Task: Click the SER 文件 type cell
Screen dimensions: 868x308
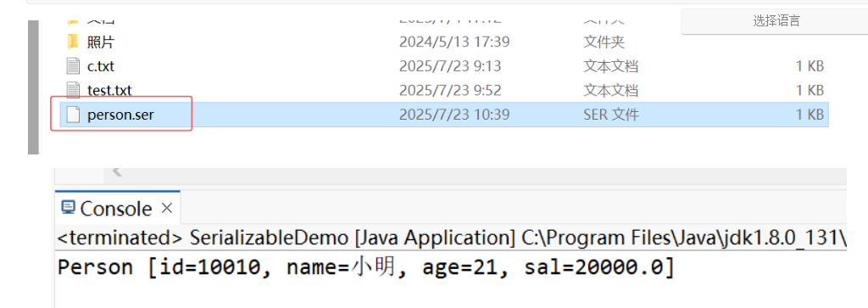Action: pyautogui.click(x=611, y=115)
